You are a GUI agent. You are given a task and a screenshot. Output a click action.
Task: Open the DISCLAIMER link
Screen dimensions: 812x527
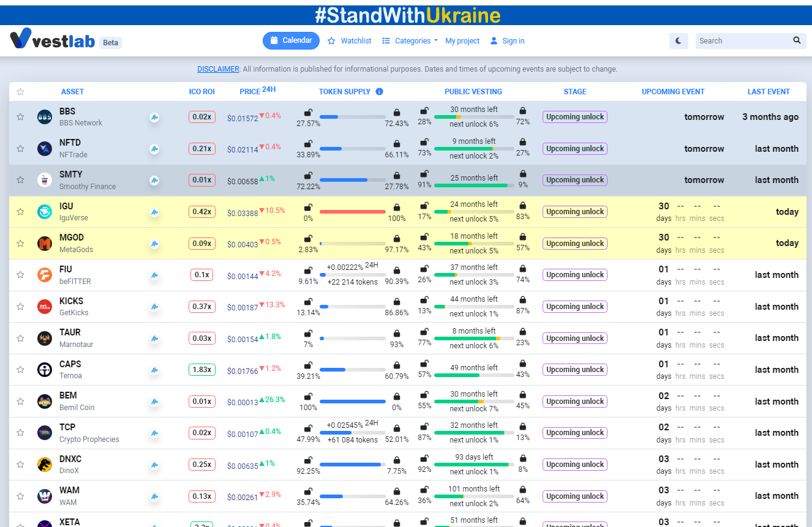click(218, 69)
